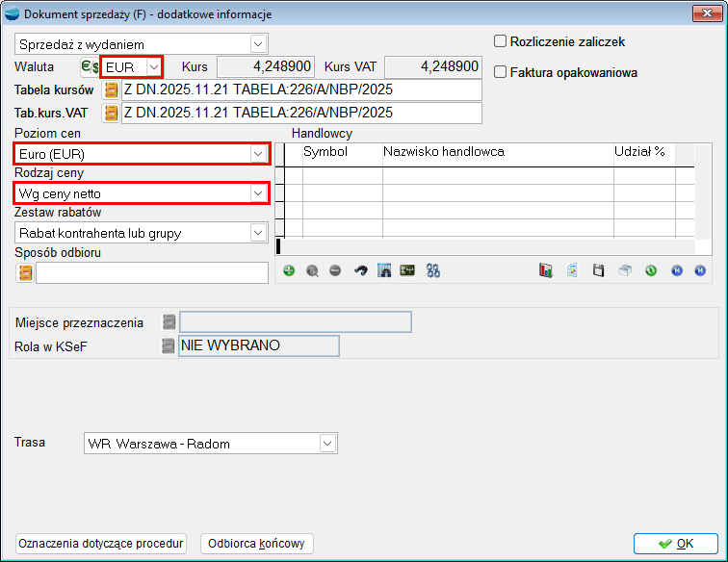The width and height of the screenshot is (728, 562).
Task: Click the printer icon in grid toolbar
Action: [x=624, y=271]
